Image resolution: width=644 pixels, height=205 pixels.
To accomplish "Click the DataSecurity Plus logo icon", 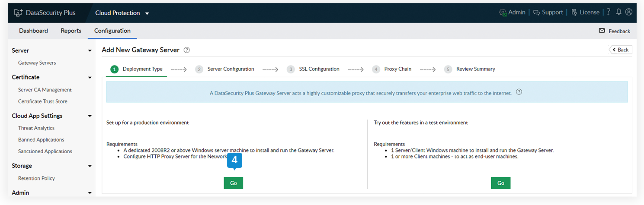I will pyautogui.click(x=18, y=13).
